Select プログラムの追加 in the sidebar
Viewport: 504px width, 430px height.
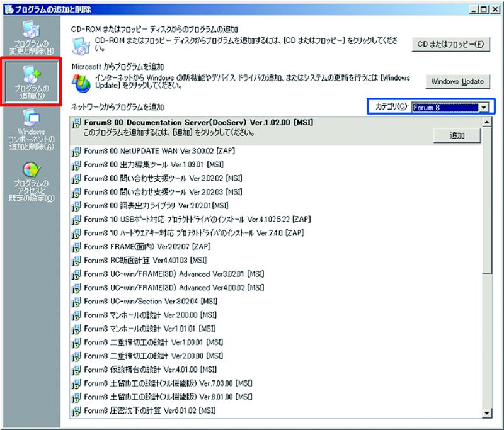(31, 82)
